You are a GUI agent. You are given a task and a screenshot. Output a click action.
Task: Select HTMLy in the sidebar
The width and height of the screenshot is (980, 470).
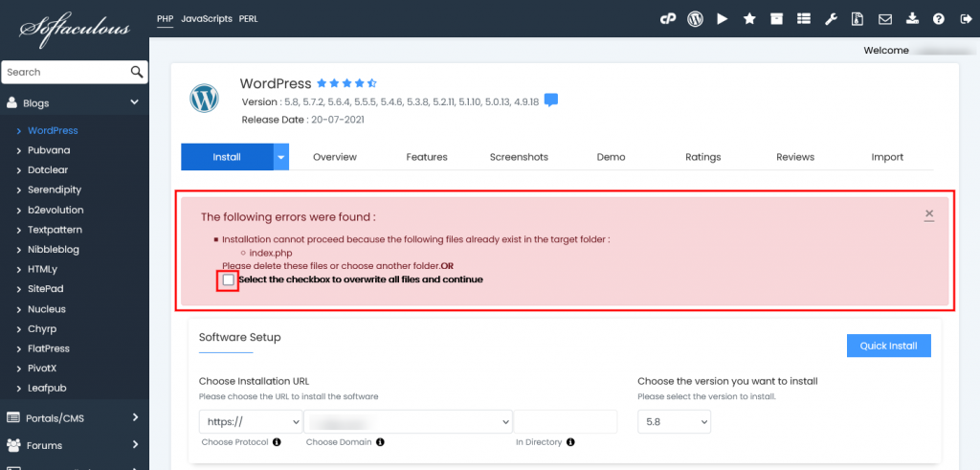(42, 269)
